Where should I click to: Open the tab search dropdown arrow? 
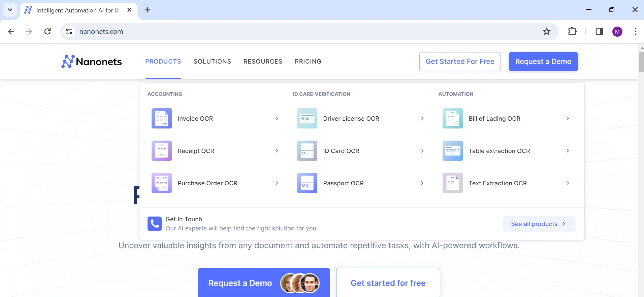pyautogui.click(x=10, y=10)
